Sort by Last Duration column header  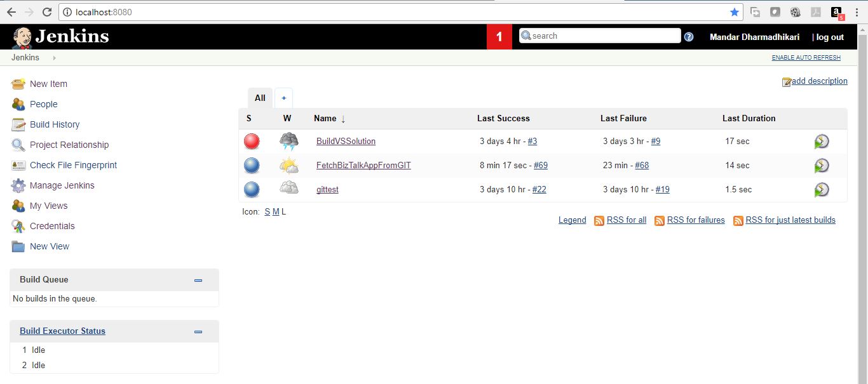pos(749,118)
